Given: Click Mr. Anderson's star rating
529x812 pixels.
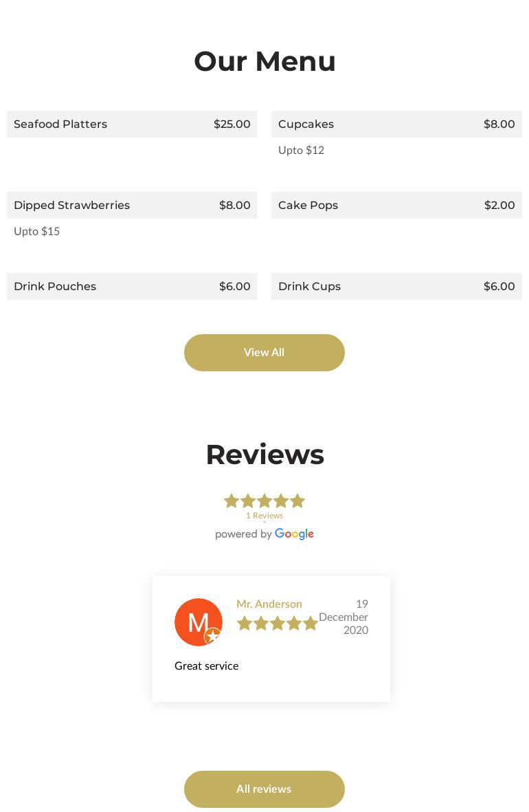Looking at the screenshot, I should point(276,623).
